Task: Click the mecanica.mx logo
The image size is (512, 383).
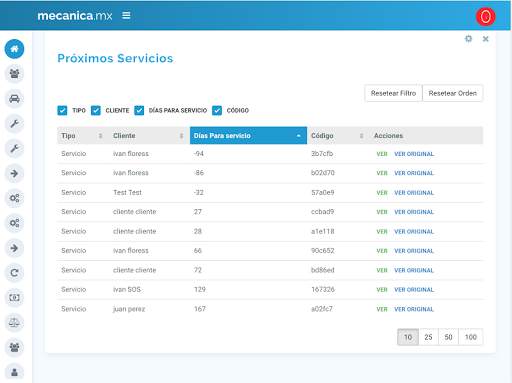Action: [x=75, y=16]
